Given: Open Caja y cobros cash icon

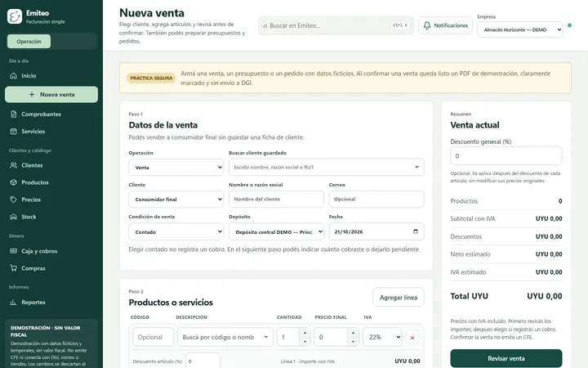Looking at the screenshot, I should pos(14,251).
